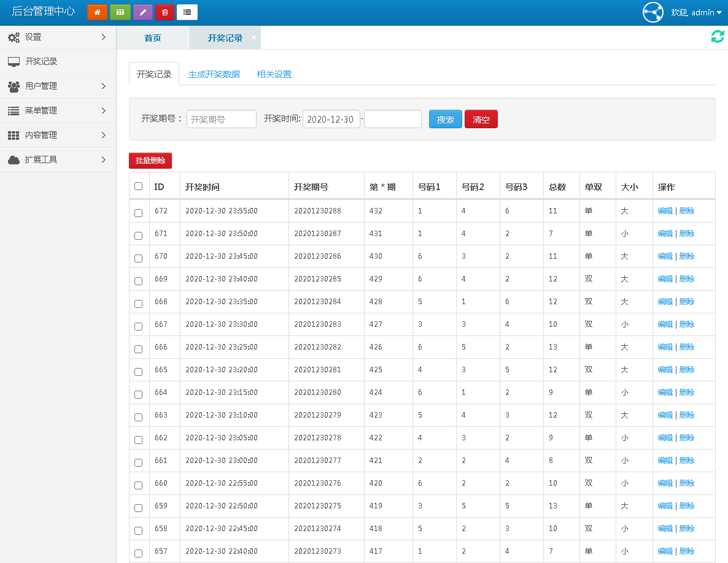Click the purple pencil edit icon
728x563 pixels.
(142, 12)
